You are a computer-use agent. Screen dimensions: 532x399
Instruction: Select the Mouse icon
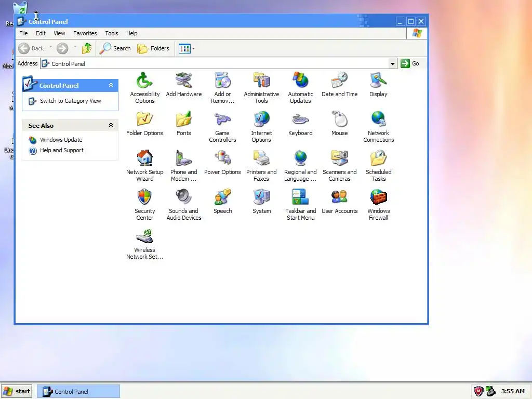point(339,124)
